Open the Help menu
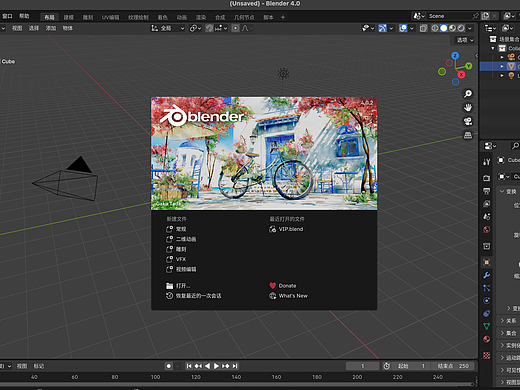 pyautogui.click(x=24, y=16)
